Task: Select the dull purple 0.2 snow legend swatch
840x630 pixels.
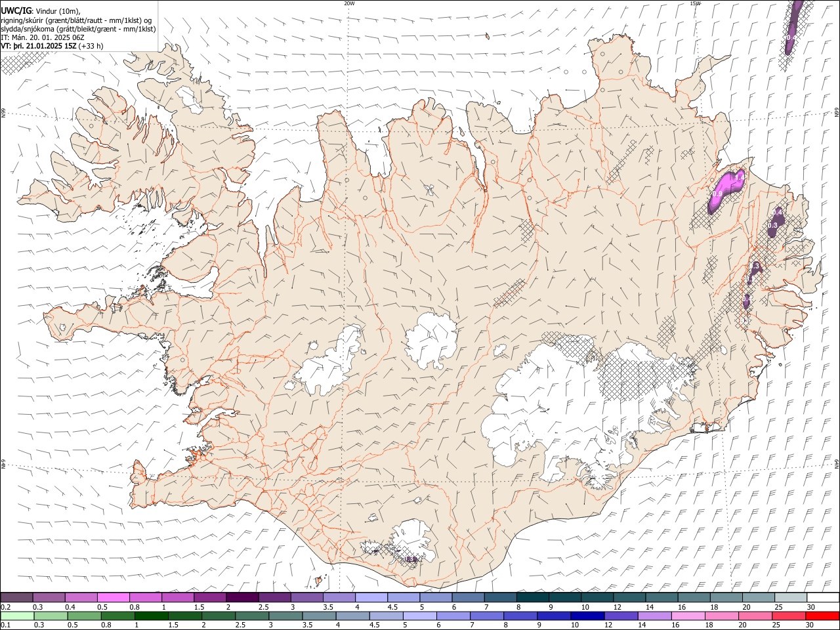Action: [x=16, y=598]
